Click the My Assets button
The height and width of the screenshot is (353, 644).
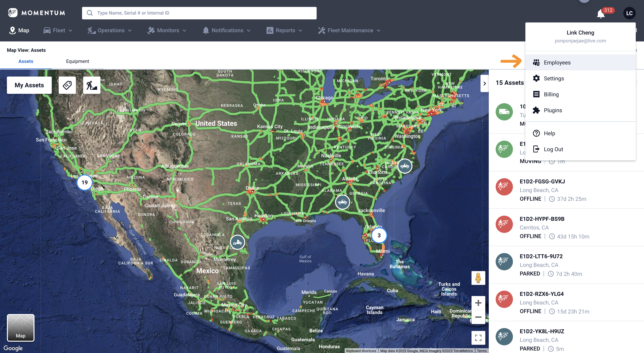click(29, 85)
